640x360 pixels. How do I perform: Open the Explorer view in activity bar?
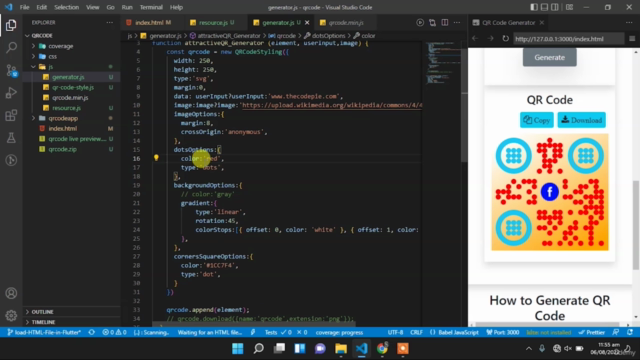pos(11,25)
